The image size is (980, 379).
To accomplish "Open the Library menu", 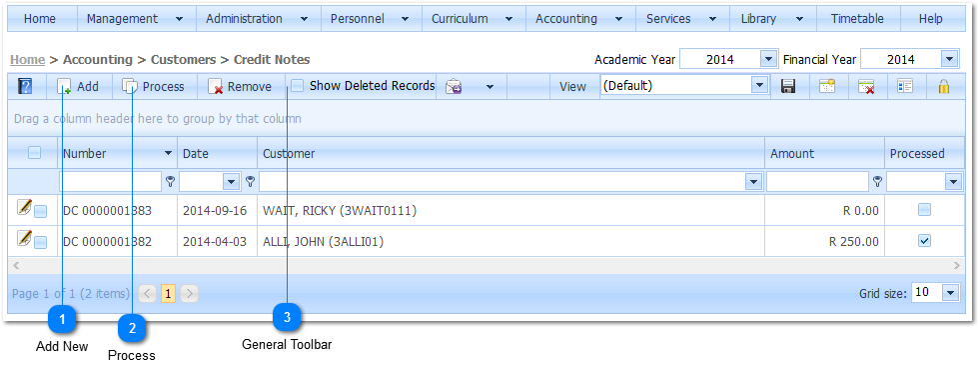I will (x=772, y=19).
